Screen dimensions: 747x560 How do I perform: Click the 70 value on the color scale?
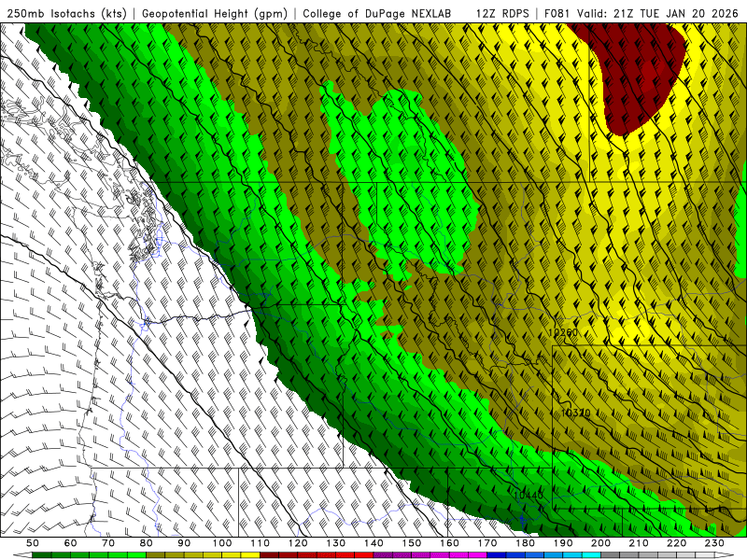(x=108, y=543)
